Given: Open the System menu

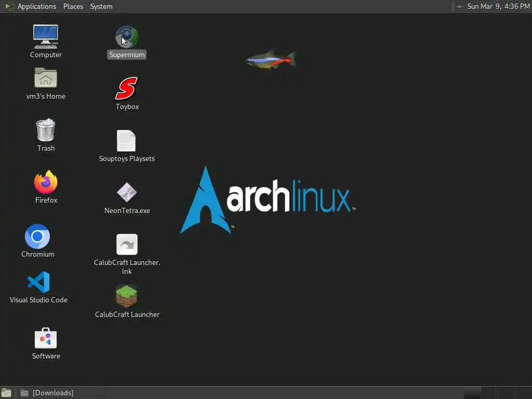Looking at the screenshot, I should pyautogui.click(x=101, y=6).
